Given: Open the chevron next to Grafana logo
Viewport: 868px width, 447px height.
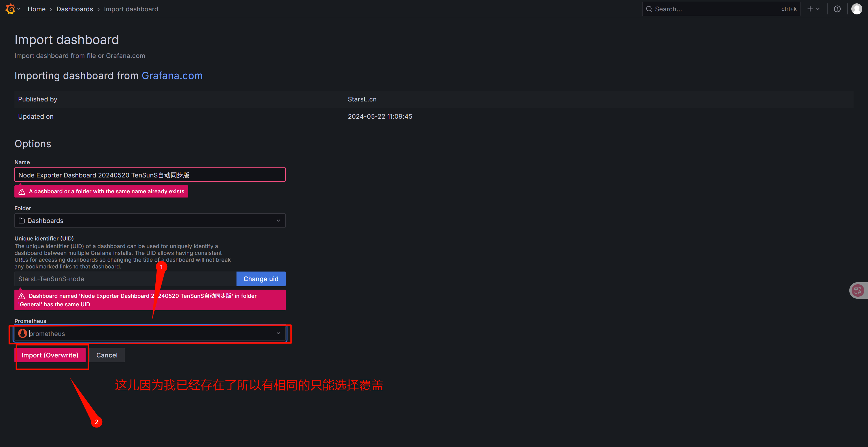Looking at the screenshot, I should pyautogui.click(x=19, y=9).
